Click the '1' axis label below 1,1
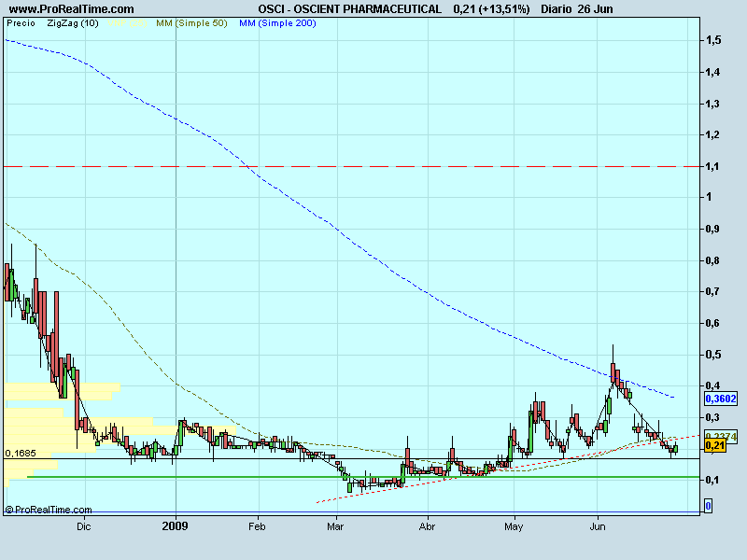747x560 pixels. tap(709, 197)
